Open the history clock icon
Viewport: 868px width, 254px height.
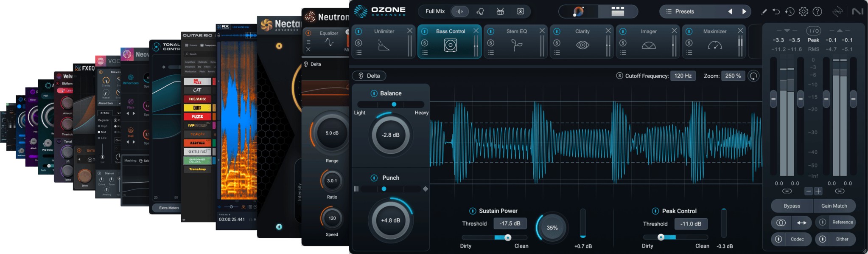pyautogui.click(x=790, y=11)
